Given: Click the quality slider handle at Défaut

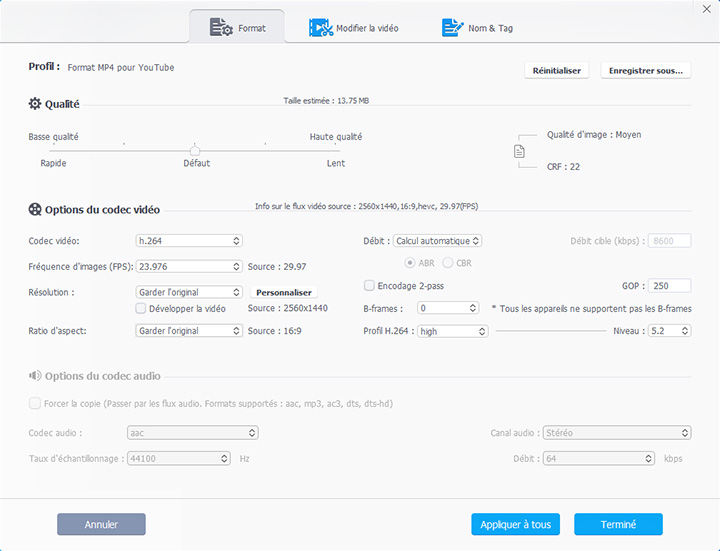Looking at the screenshot, I should point(195,151).
